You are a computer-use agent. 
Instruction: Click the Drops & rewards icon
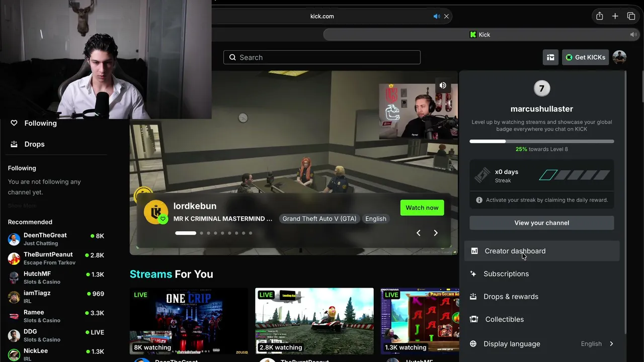pyautogui.click(x=473, y=297)
